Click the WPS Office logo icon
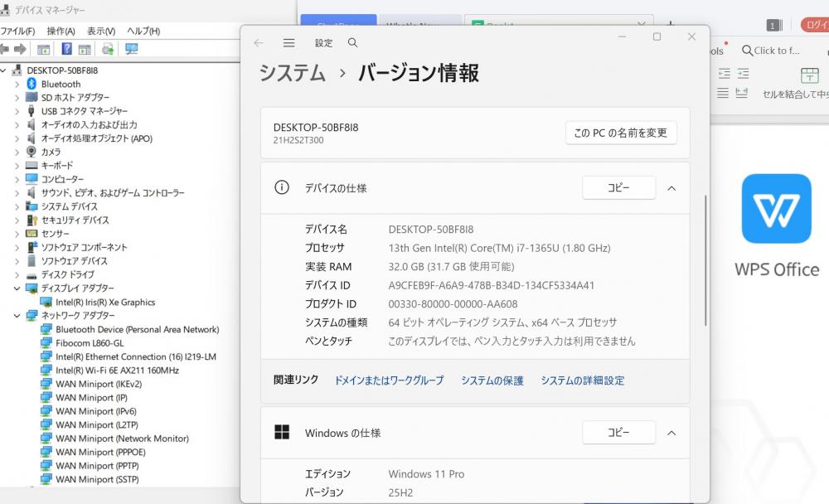Image resolution: width=829 pixels, height=504 pixels. (776, 209)
